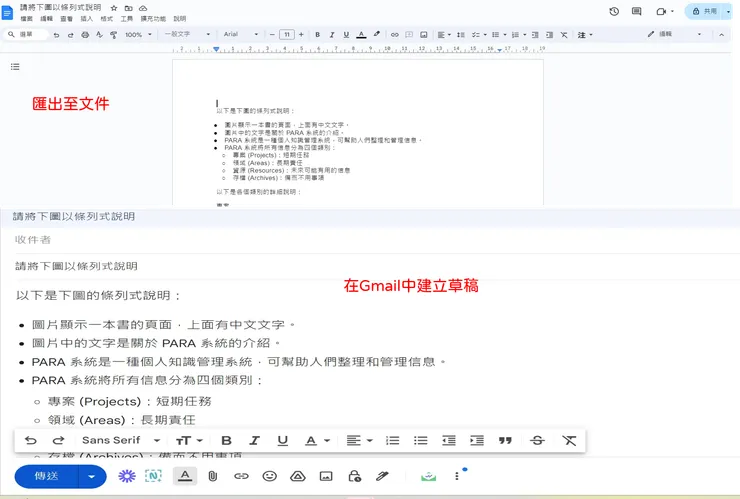Screen dimensions: 740x499
Task: Insert signature with pen icon
Action: pos(382,476)
